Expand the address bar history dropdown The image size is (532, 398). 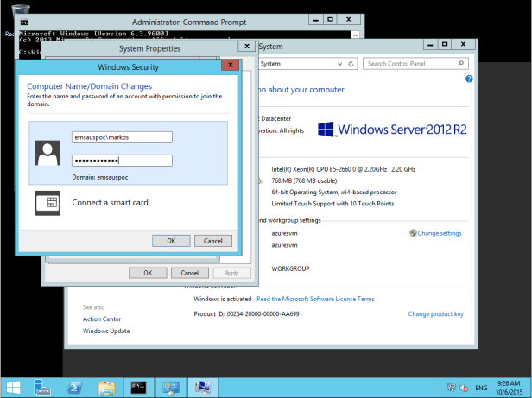339,64
